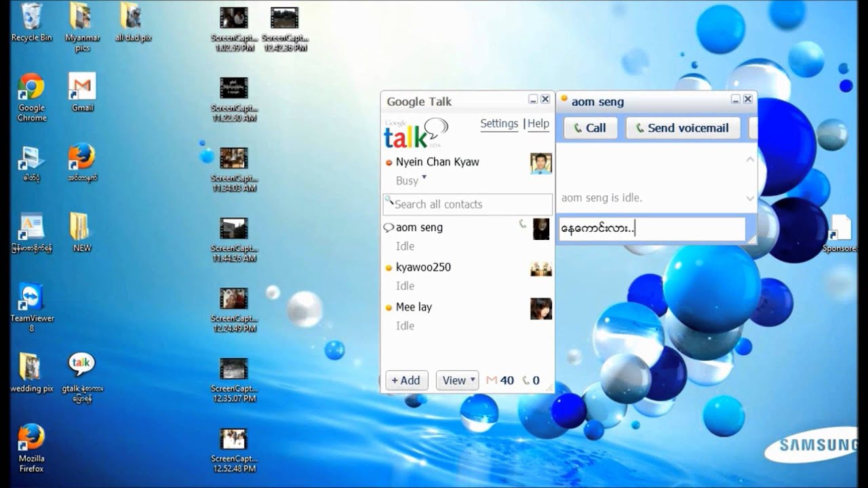This screenshot has height=488, width=868.
Task: Launch Google Chrome from desktop
Action: click(31, 97)
